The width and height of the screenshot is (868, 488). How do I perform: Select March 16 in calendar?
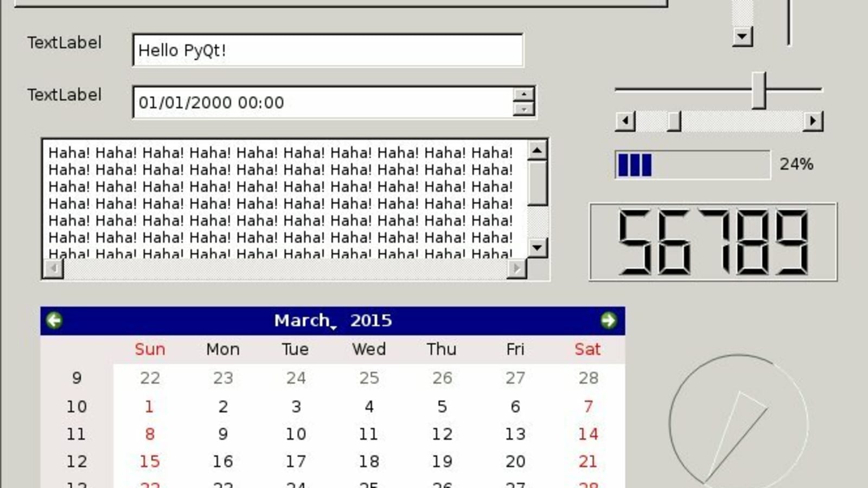223,461
